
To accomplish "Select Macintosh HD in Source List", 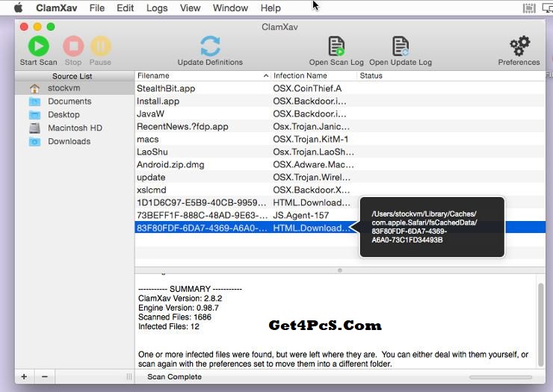I will 75,128.
